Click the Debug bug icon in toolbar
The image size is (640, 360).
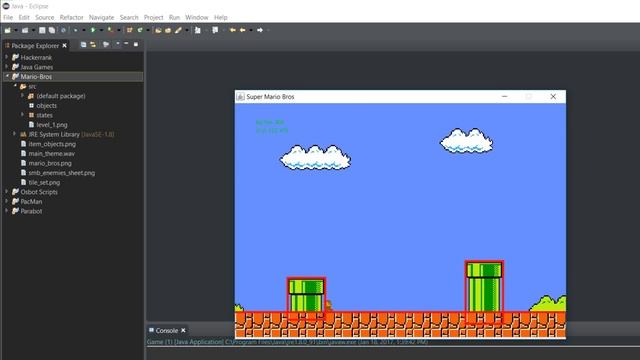(x=76, y=30)
